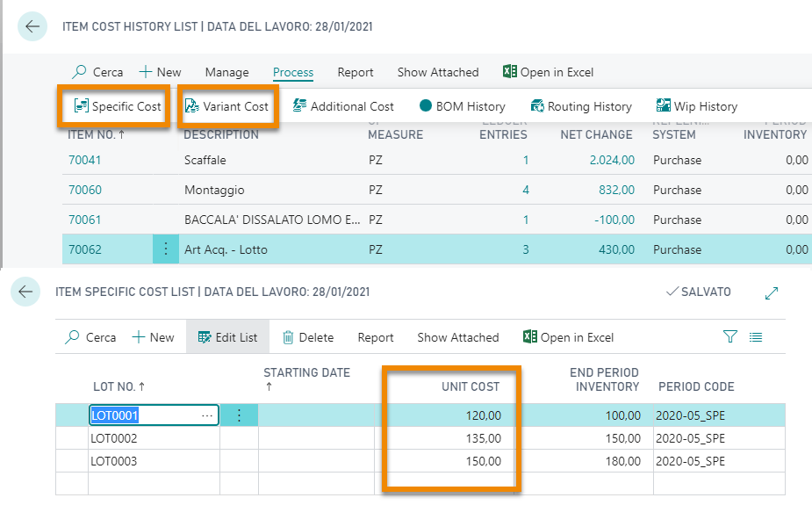Open net change -100,00 value
The image size is (812, 505).
614,220
